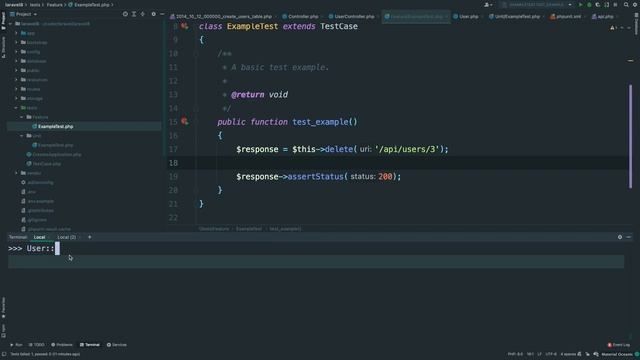Expand the bootstrap folder
The image size is (640, 360).
tap(16, 42)
